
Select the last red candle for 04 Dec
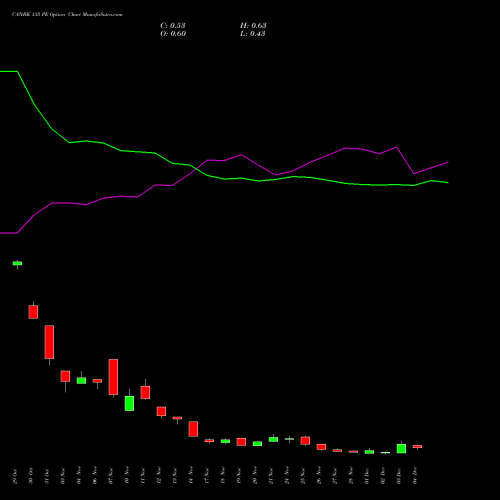[417, 447]
